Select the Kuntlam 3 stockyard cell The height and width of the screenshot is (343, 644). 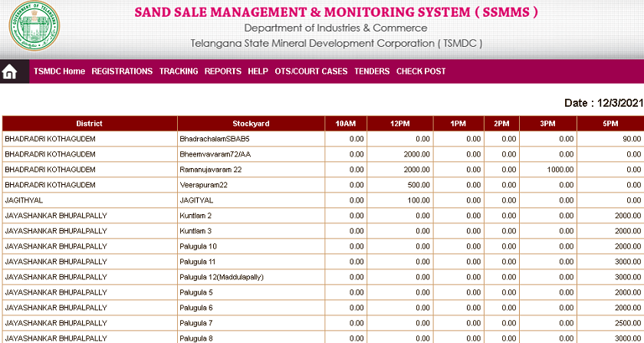[x=251, y=231]
